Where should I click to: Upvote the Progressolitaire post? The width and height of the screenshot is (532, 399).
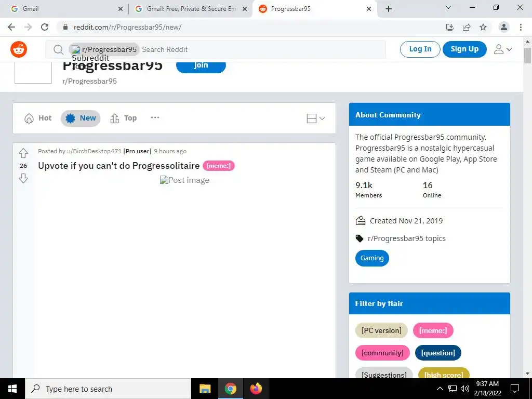pyautogui.click(x=23, y=153)
